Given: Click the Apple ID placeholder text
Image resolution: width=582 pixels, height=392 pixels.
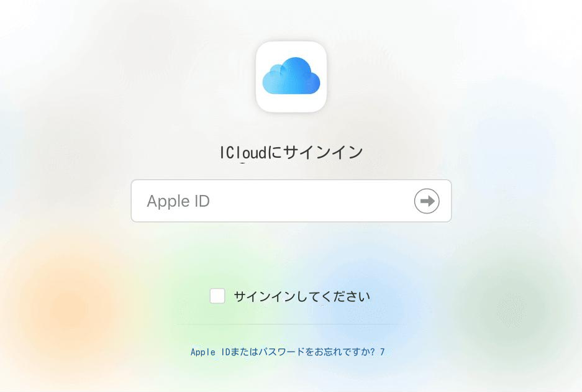Looking at the screenshot, I should click(178, 201).
